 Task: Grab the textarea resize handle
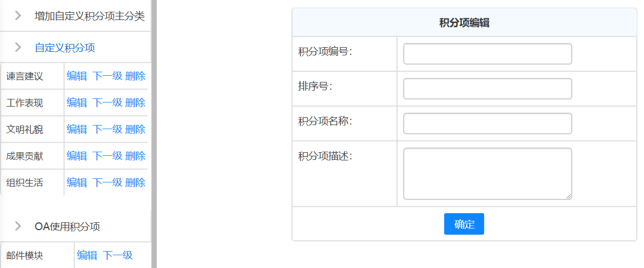click(x=569, y=196)
